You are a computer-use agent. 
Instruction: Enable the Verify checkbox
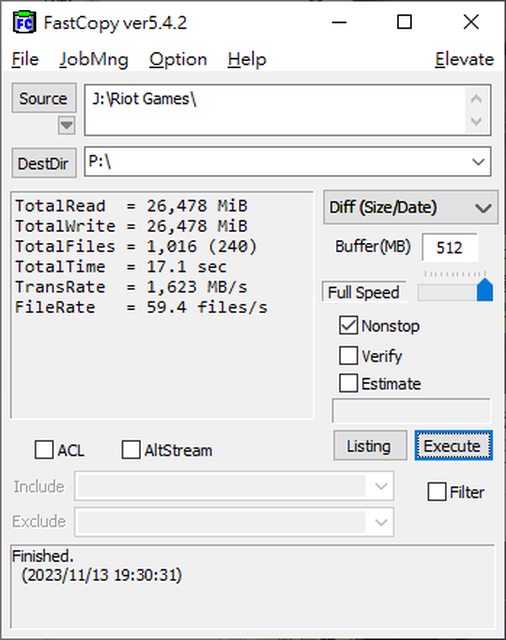tap(348, 356)
